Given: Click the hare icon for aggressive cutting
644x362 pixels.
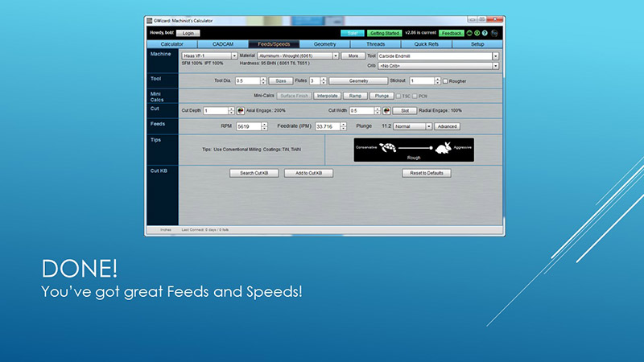Looking at the screenshot, I should click(x=441, y=147).
